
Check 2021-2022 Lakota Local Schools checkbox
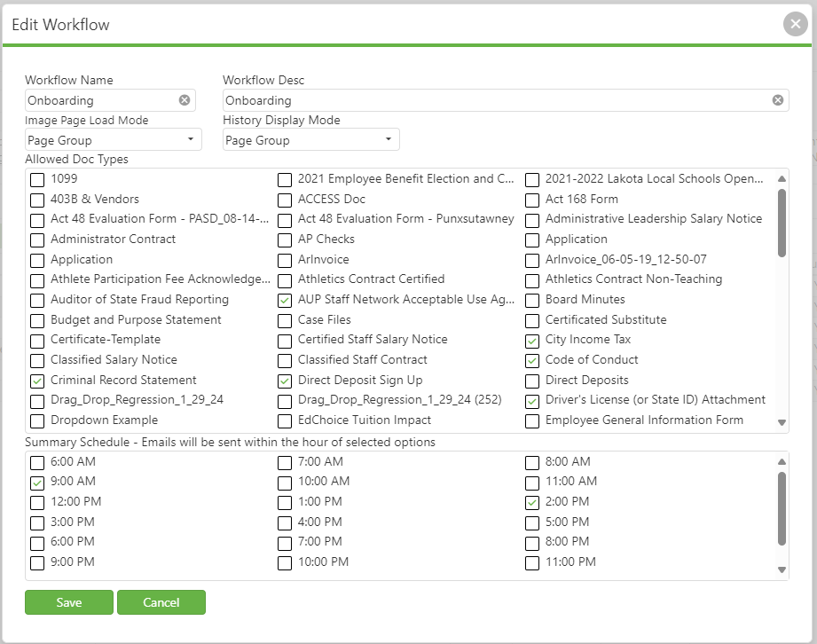pyautogui.click(x=532, y=180)
